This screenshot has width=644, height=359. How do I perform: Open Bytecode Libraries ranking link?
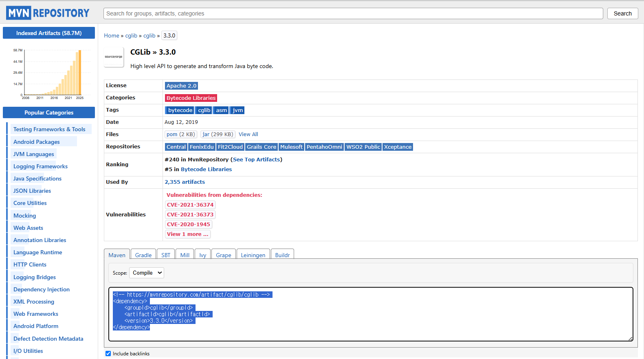206,170
